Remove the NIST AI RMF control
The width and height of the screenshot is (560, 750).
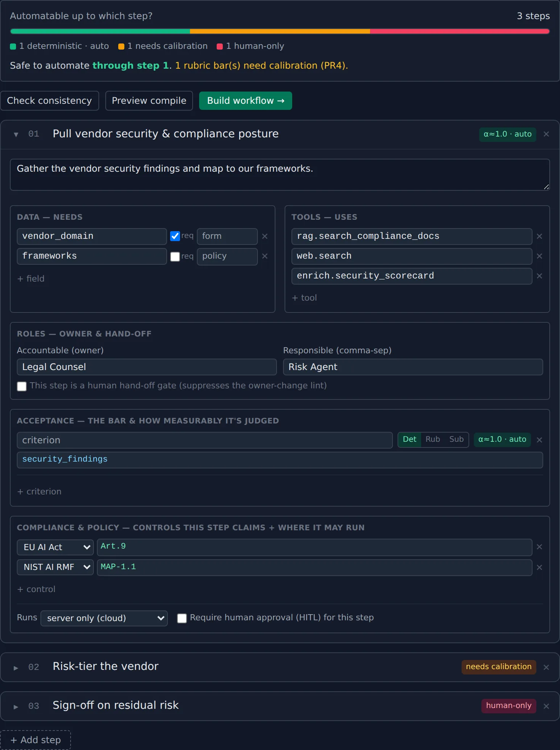(x=539, y=568)
